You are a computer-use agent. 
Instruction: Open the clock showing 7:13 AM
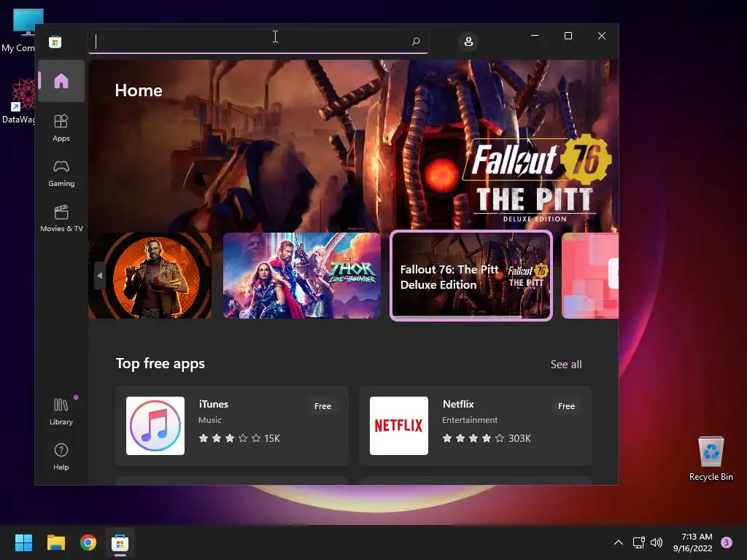[693, 542]
